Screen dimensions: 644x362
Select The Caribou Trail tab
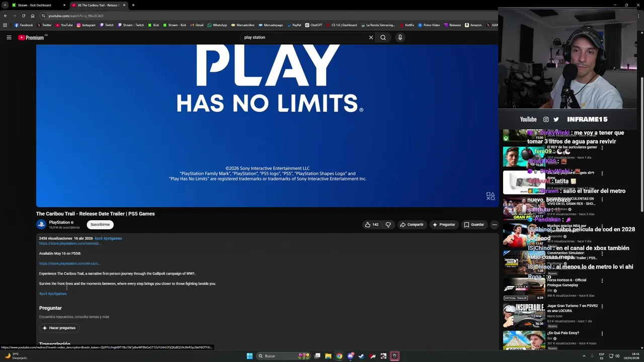[98, 5]
